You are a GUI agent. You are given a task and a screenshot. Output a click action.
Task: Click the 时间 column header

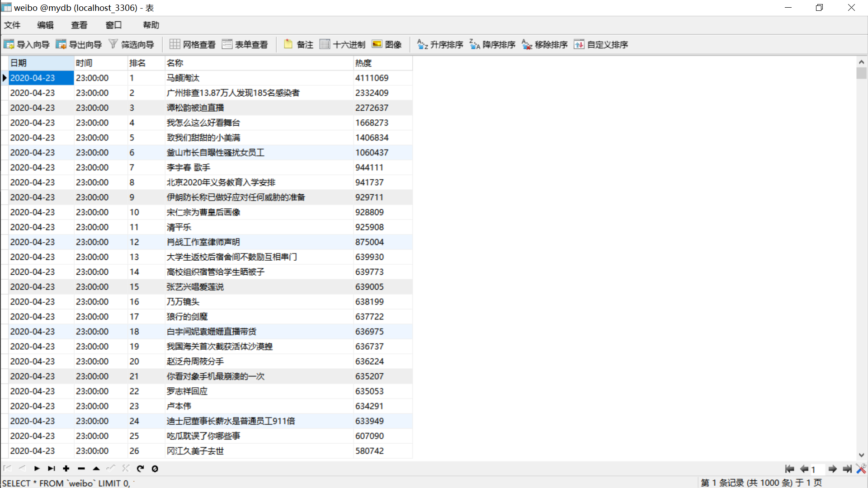(101, 63)
